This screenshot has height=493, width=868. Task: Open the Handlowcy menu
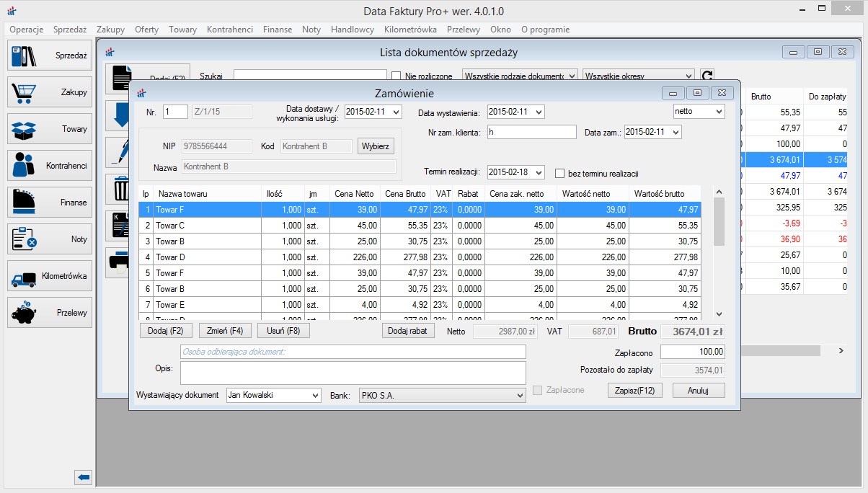pos(352,30)
